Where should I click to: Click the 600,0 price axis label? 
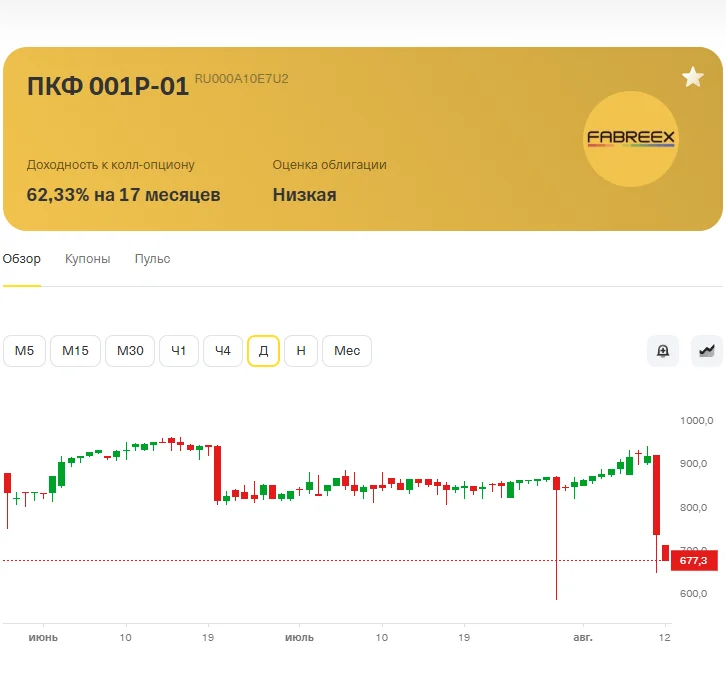coord(693,594)
